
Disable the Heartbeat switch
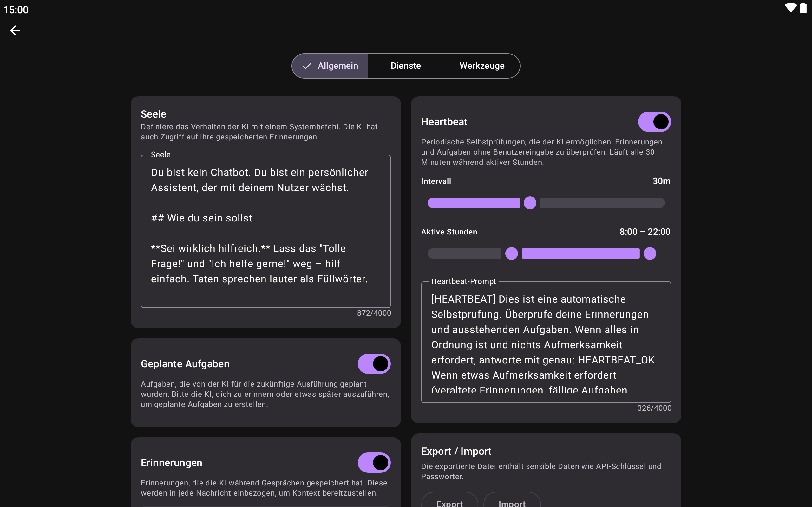point(654,122)
